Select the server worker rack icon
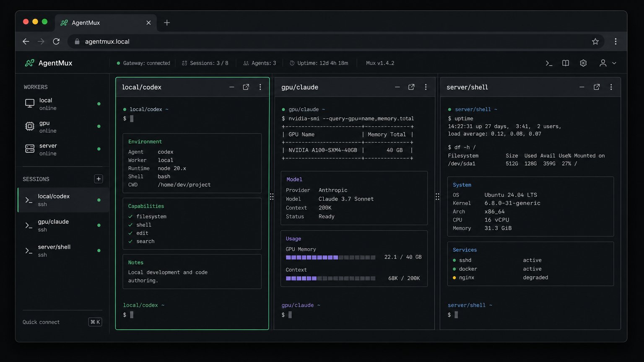Image resolution: width=644 pixels, height=362 pixels. [30, 149]
